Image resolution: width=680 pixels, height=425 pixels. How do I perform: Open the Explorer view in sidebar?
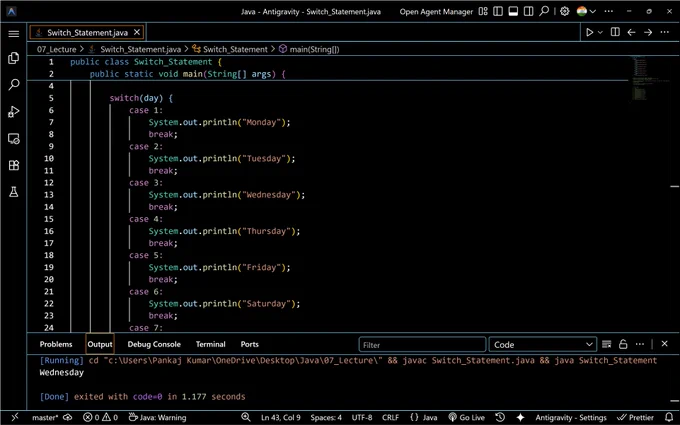click(x=13, y=58)
